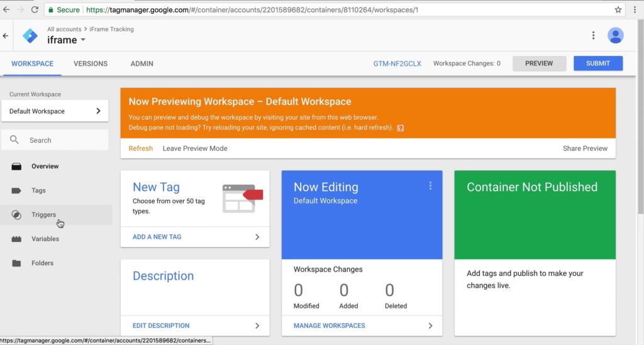This screenshot has width=644, height=345.
Task: Click the EDIT DESCRIPTION link
Action: 161,326
